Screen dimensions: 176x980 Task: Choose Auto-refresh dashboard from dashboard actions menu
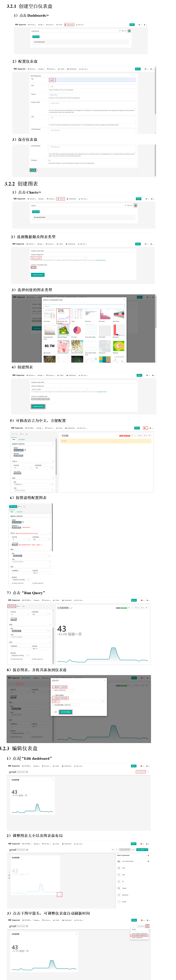coord(139,935)
